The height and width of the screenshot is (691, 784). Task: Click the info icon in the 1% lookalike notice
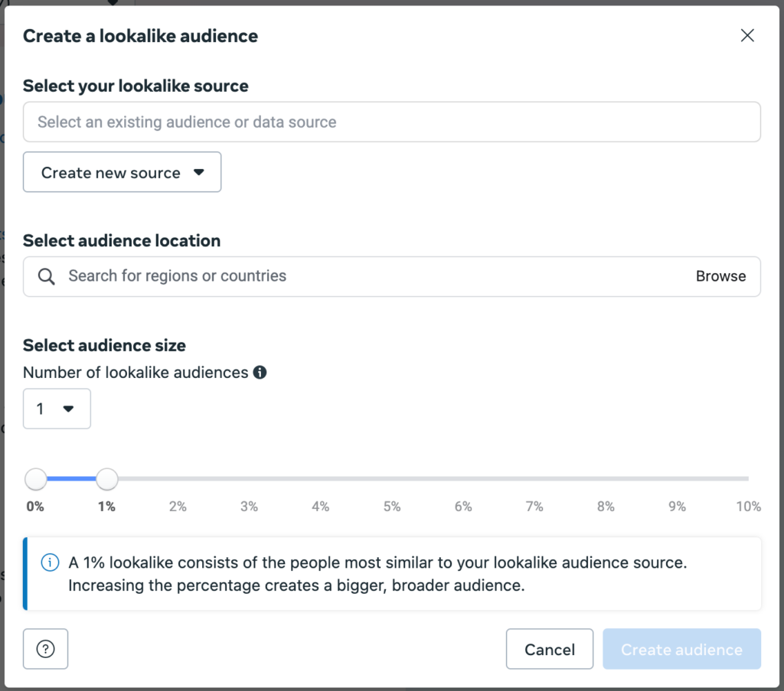pos(50,563)
